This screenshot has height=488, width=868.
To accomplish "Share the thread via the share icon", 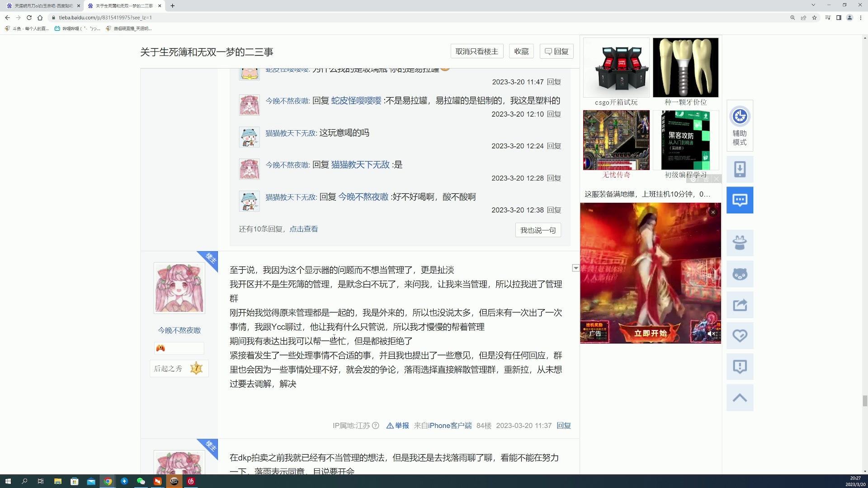I will [740, 305].
